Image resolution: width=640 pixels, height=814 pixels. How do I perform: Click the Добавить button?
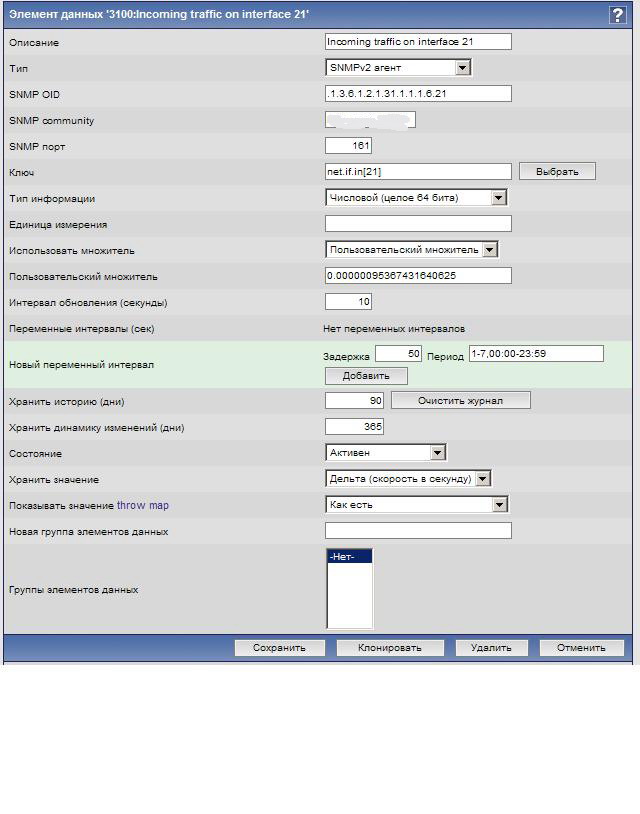[x=366, y=376]
